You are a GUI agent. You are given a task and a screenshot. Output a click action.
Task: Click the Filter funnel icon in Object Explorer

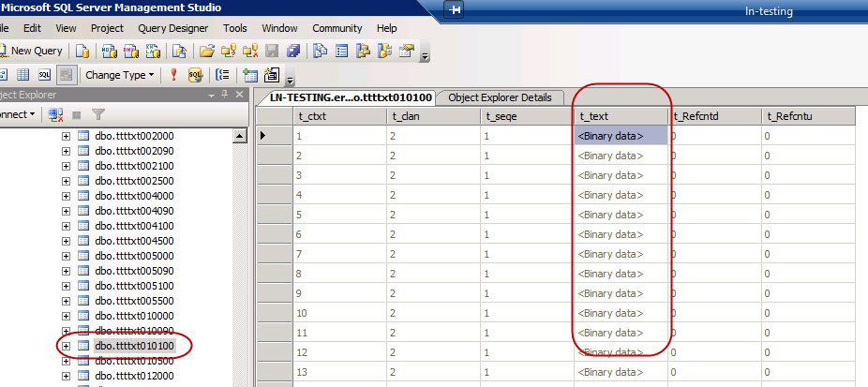(x=98, y=114)
